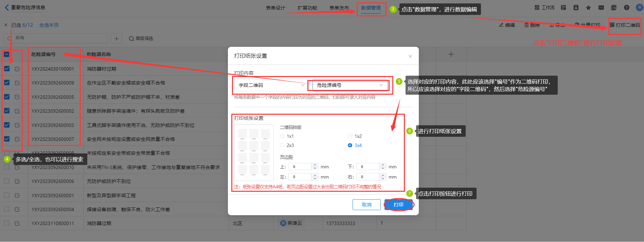Click the star favorites icon
Screen dimensions: 644x242
588,7
